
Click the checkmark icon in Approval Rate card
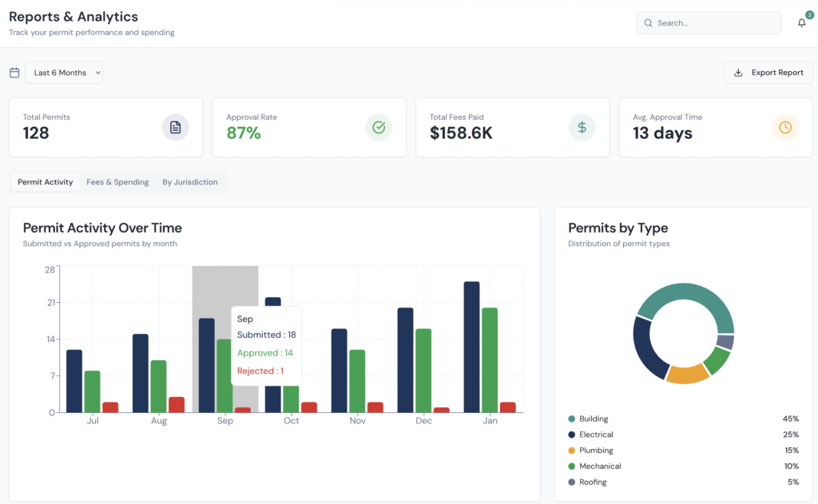pyautogui.click(x=379, y=127)
